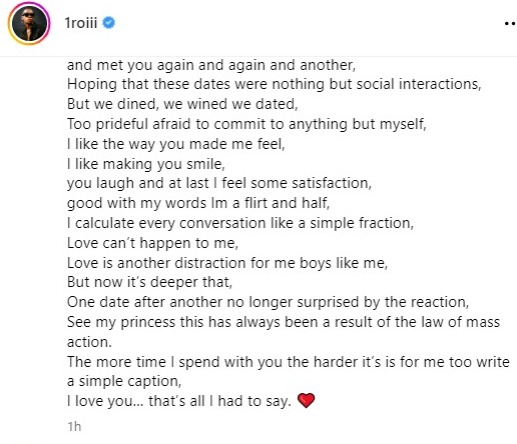This screenshot has height=444, width=517.
Task: Click the first line 'and met you again'
Action: tap(211, 65)
